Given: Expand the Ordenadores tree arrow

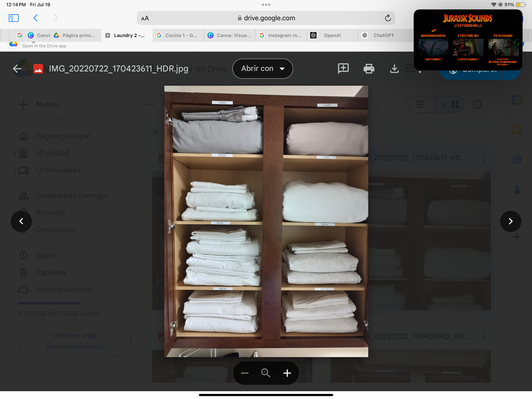Looking at the screenshot, I should [x=15, y=170].
